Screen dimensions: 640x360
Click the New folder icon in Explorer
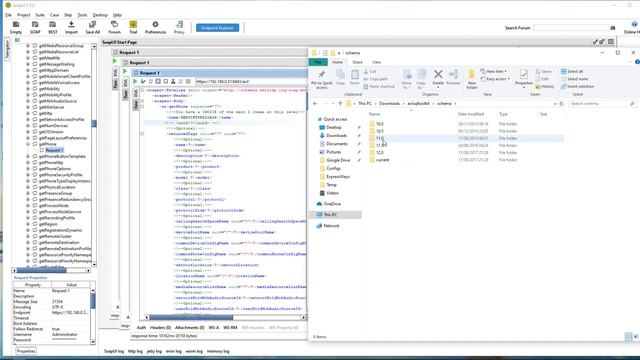tap(471, 79)
